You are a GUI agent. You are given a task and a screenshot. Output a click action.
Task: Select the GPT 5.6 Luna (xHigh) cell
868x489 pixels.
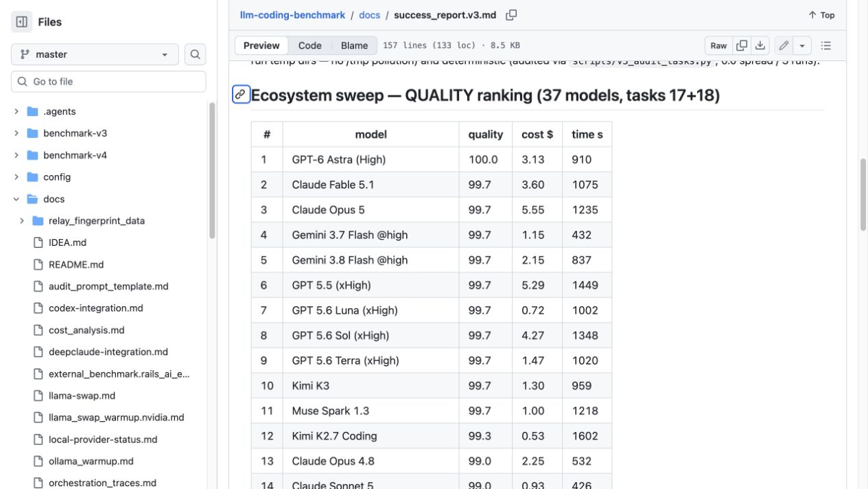[x=371, y=310]
